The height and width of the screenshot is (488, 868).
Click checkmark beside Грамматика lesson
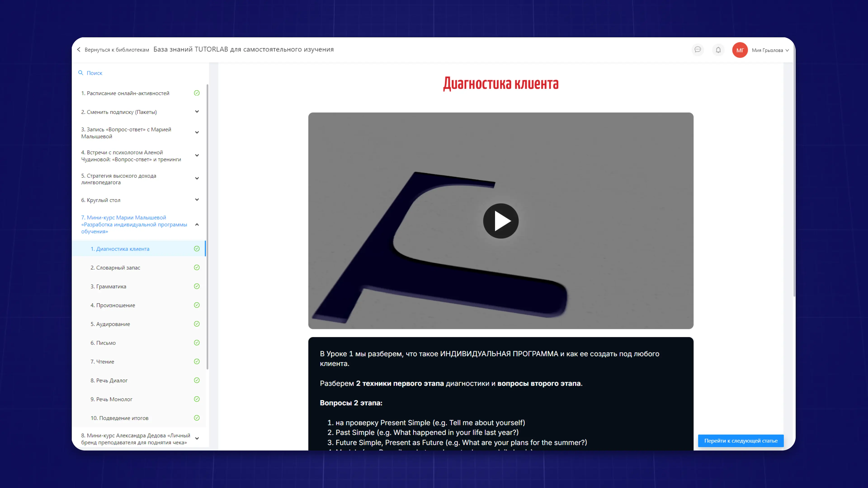(x=197, y=286)
